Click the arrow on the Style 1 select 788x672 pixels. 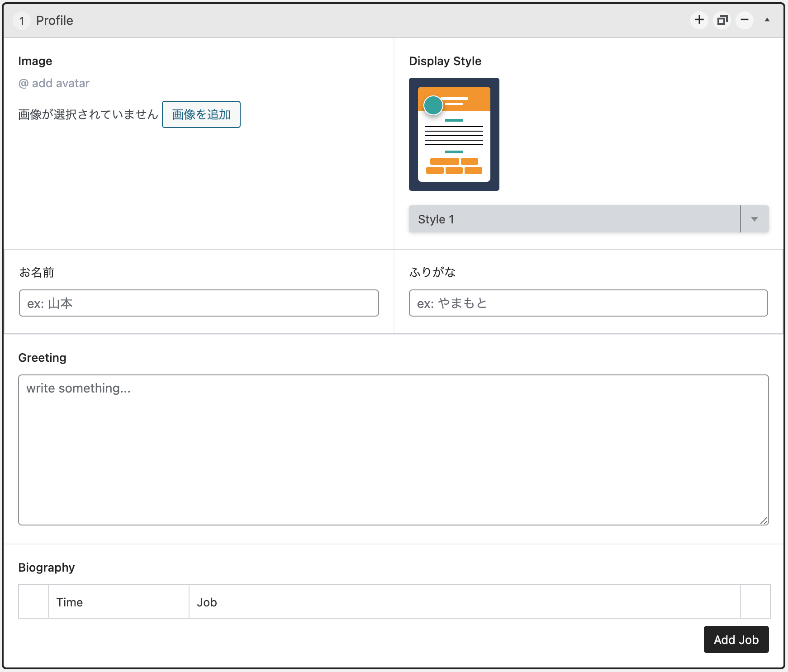tap(754, 219)
